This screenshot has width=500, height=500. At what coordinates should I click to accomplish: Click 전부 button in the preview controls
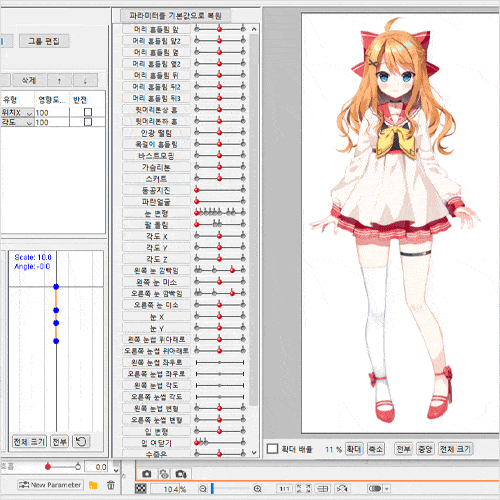click(x=403, y=449)
